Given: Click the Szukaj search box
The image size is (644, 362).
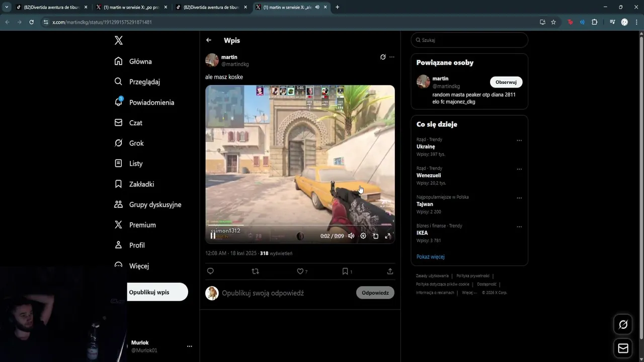Looking at the screenshot, I should pyautogui.click(x=469, y=40).
